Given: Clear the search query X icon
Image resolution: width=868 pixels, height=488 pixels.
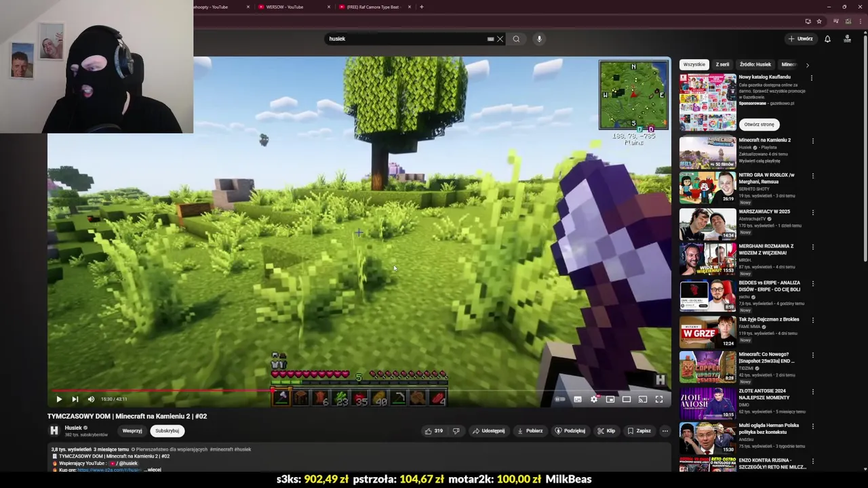Looking at the screenshot, I should [500, 39].
